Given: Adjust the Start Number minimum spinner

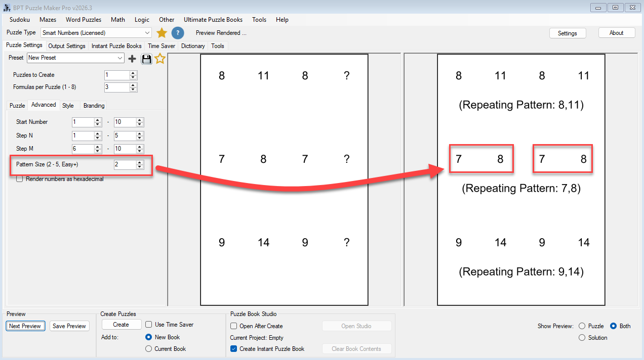Looking at the screenshot, I should click(x=98, y=122).
